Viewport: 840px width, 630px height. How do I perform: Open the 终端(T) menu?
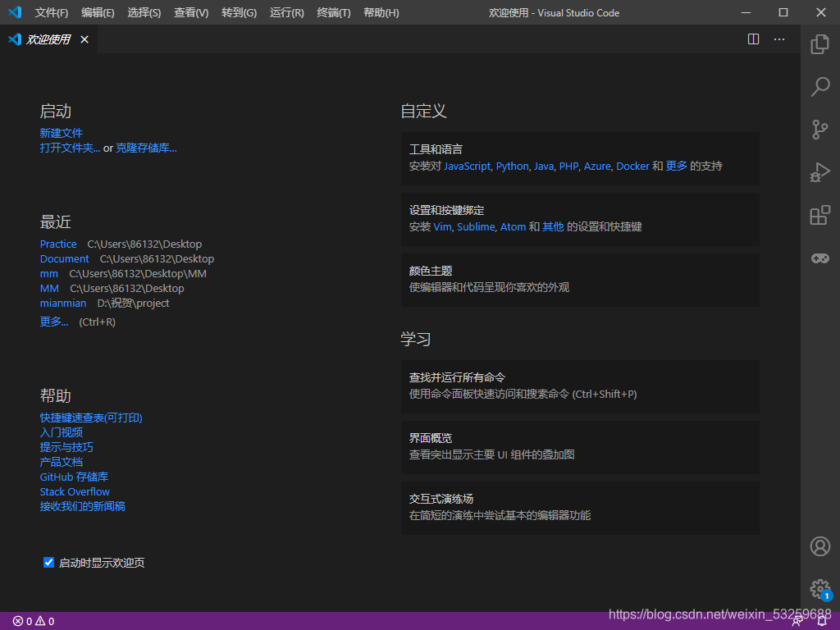(334, 12)
